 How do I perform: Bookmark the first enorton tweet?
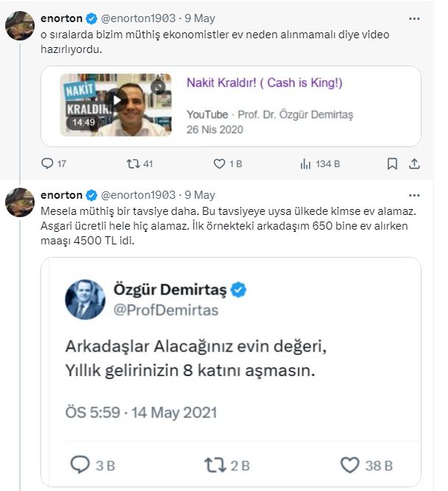click(x=393, y=163)
